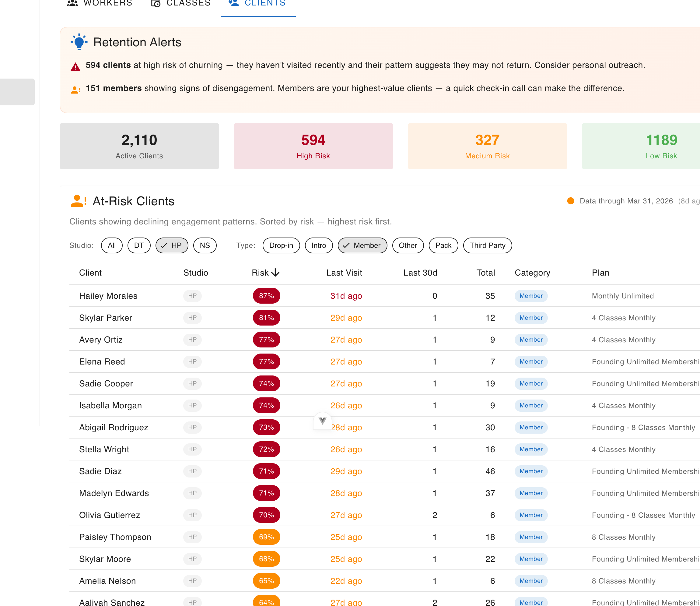Sort by the Last Visit column header
The width and height of the screenshot is (700, 606).
click(344, 273)
